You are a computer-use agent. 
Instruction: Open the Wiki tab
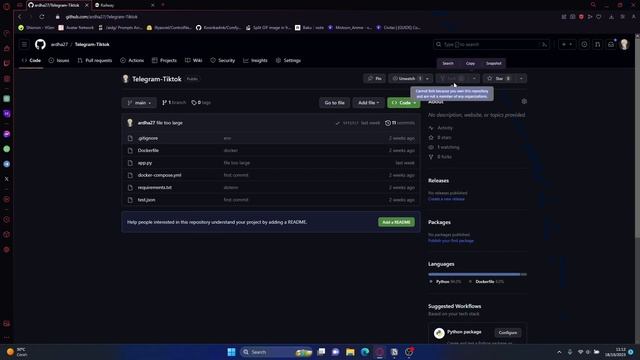point(193,60)
